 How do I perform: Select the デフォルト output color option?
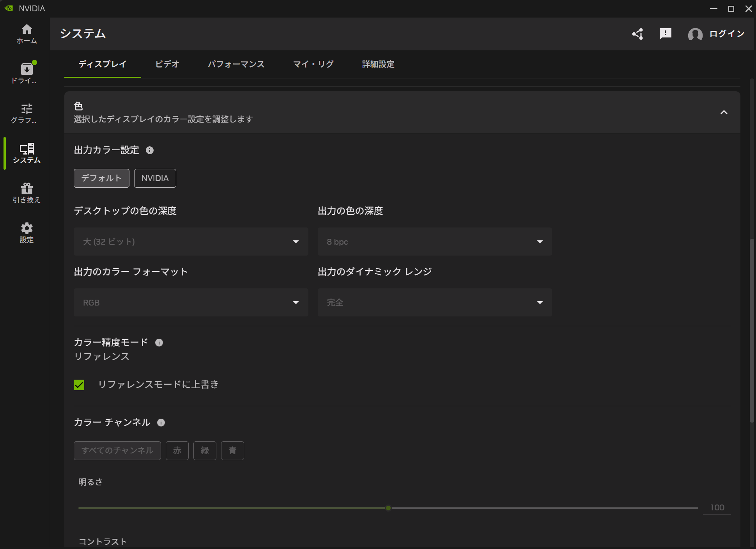point(101,178)
